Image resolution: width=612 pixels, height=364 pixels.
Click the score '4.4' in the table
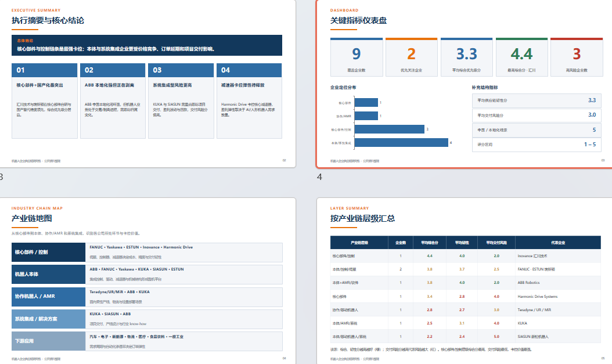[429, 256]
